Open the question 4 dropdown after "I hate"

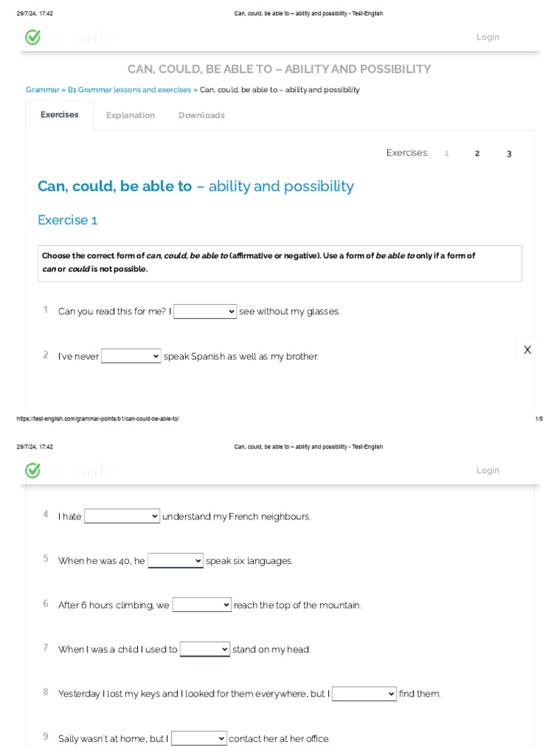[x=122, y=516]
